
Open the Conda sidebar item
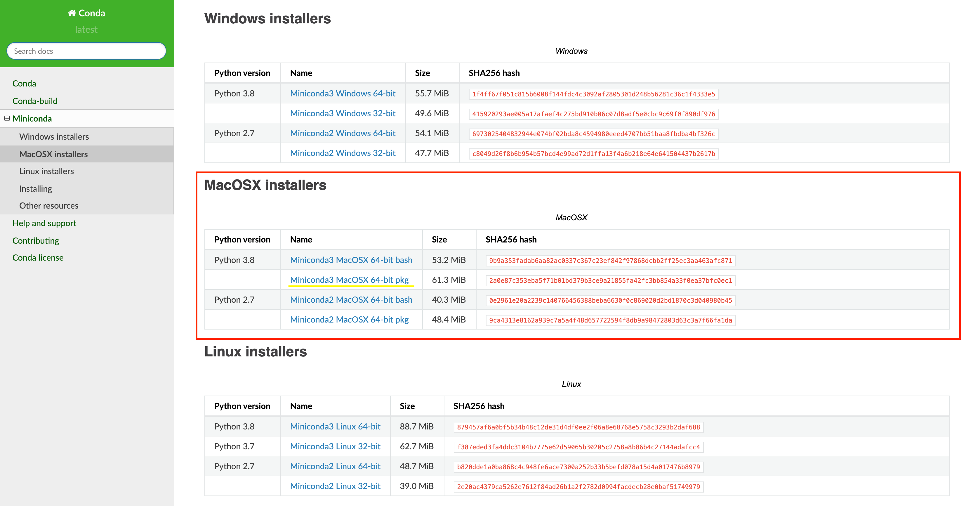24,83
